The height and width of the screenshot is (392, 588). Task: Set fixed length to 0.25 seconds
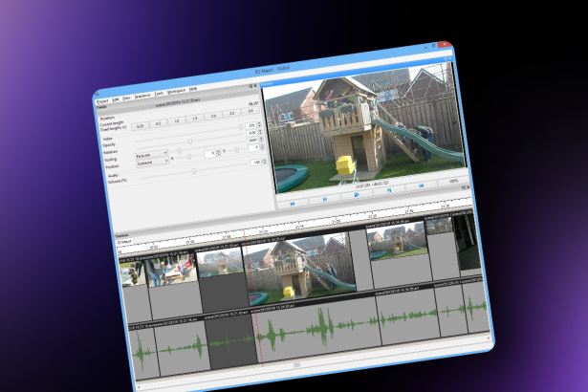point(139,125)
